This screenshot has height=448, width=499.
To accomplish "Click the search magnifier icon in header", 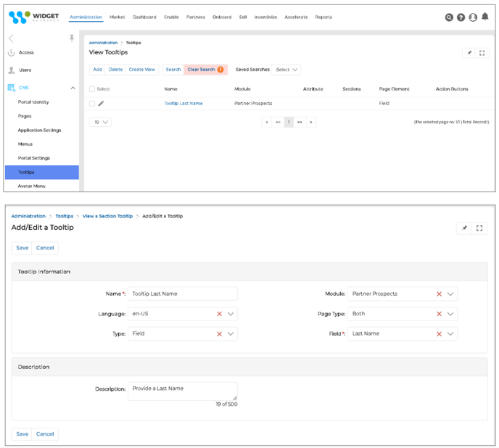I will (x=449, y=17).
